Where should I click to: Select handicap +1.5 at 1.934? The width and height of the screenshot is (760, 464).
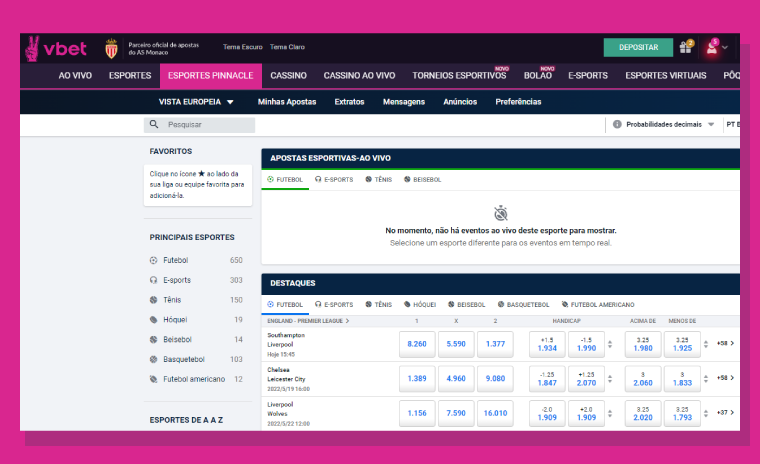point(547,344)
